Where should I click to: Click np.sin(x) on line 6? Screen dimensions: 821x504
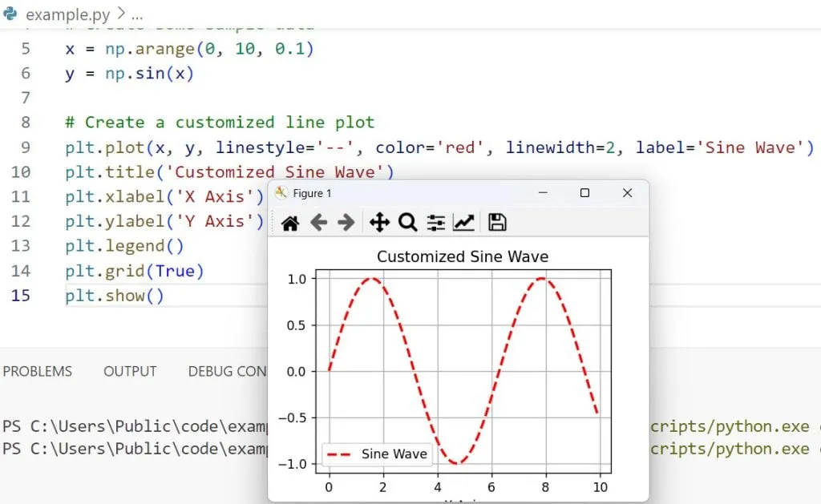(149, 73)
